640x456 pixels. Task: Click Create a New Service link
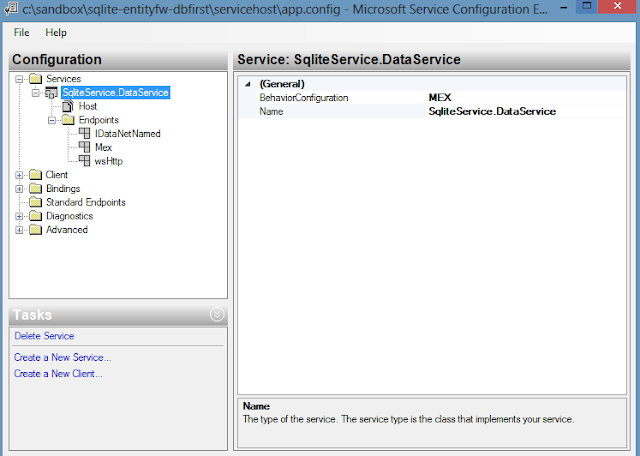tap(62, 357)
